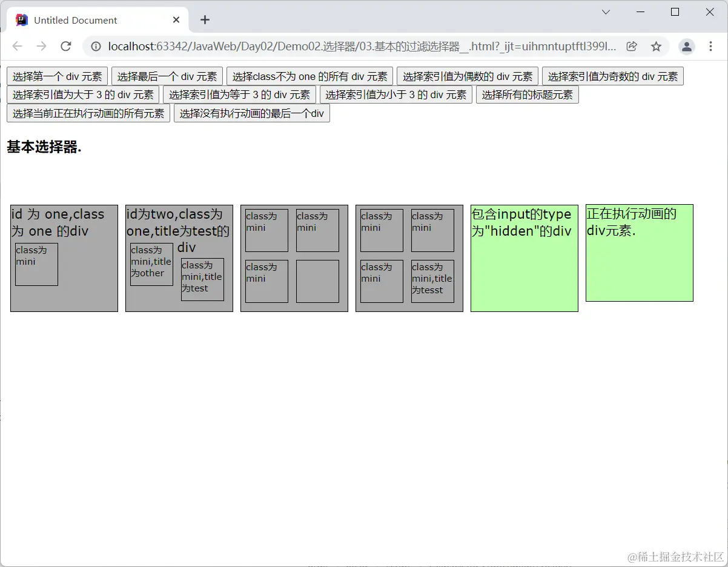Click 选择所有的标题元素 button
Image resolution: width=728 pixels, height=567 pixels.
pos(528,94)
